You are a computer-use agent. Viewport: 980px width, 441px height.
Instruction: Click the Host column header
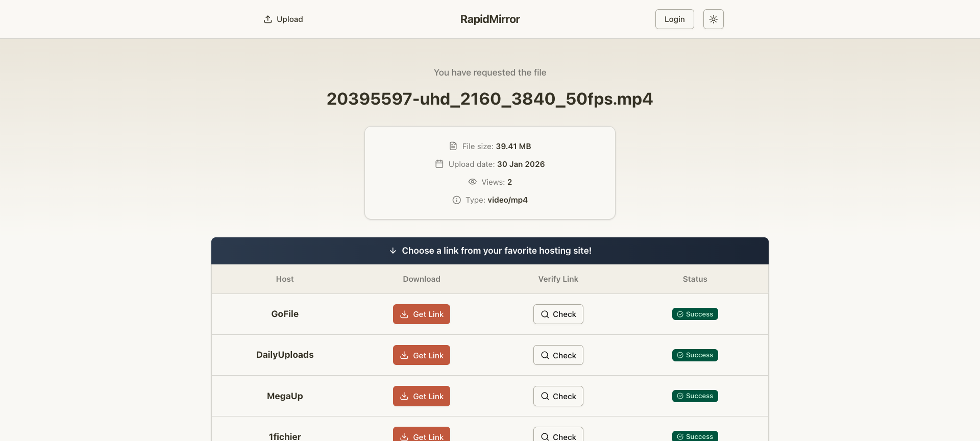click(x=285, y=279)
